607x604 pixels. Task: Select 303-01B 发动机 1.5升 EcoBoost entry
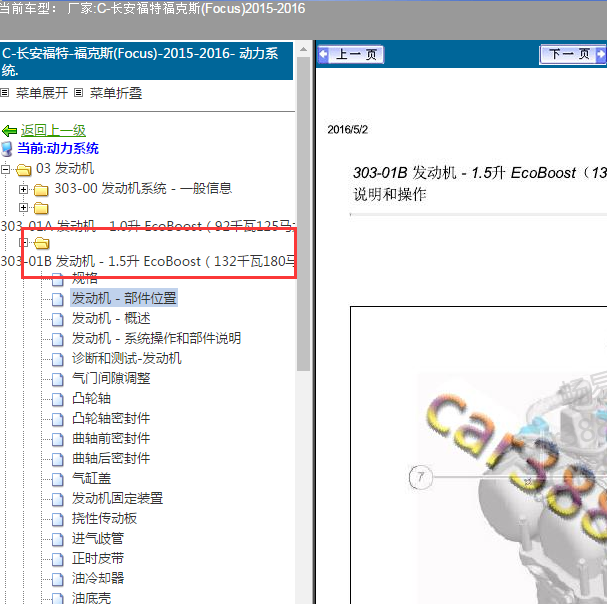147,261
